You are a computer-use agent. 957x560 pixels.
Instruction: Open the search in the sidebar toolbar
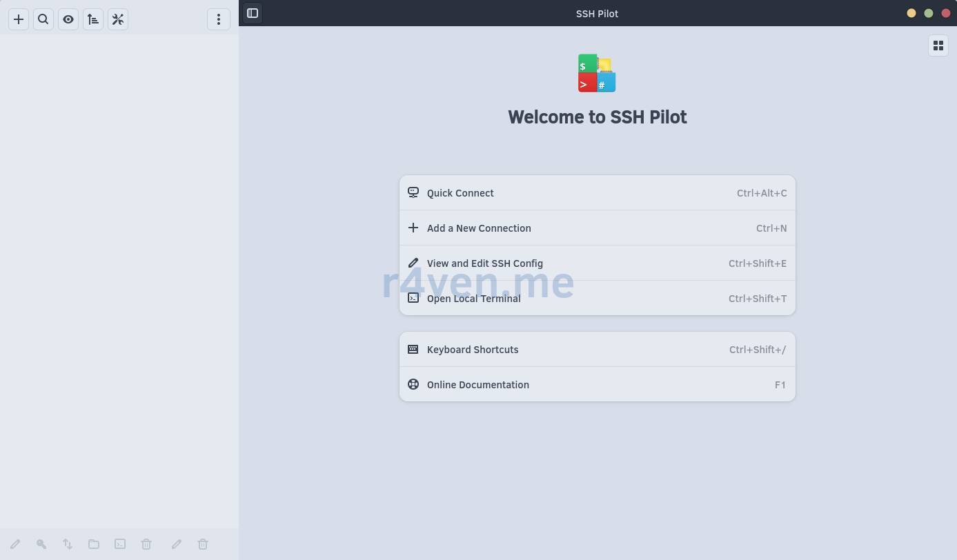tap(43, 19)
